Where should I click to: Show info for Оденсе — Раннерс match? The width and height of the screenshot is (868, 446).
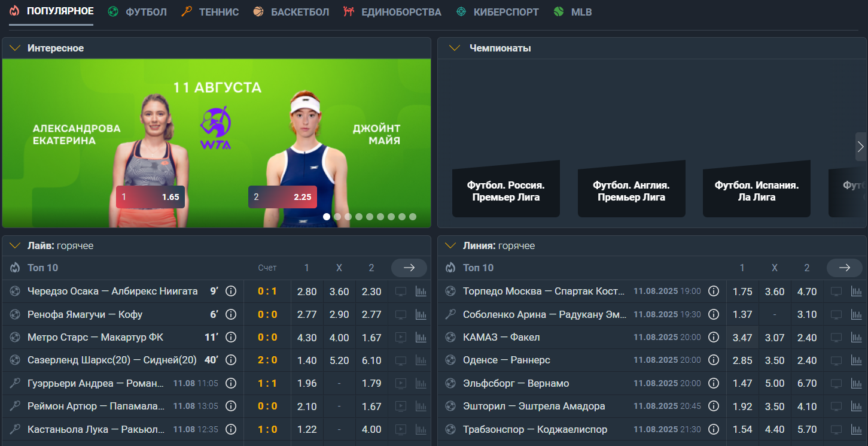click(x=714, y=360)
